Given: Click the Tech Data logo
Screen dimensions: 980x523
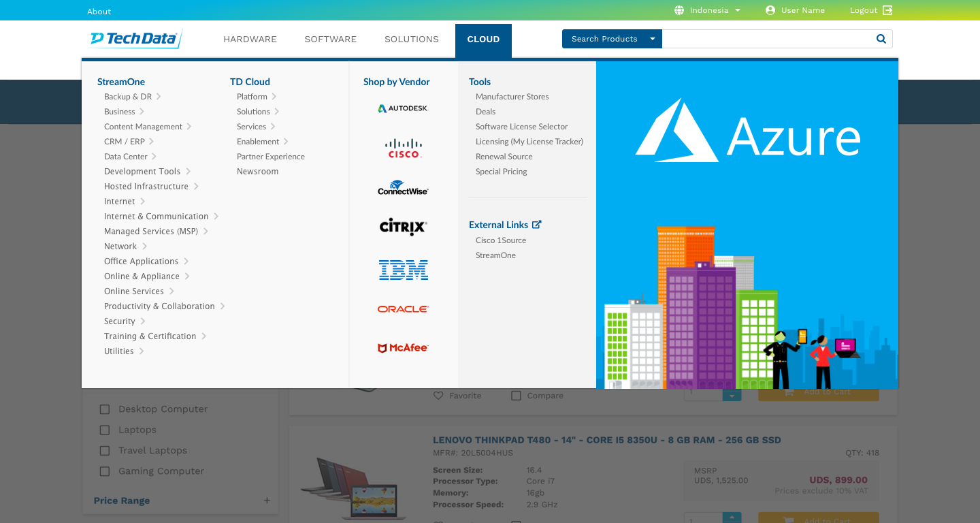Looking at the screenshot, I should 135,39.
